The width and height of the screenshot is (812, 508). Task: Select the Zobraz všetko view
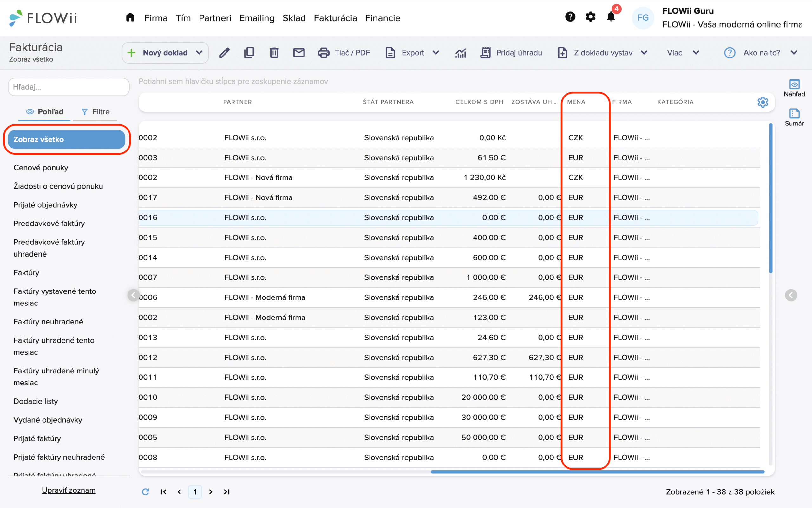click(x=66, y=139)
